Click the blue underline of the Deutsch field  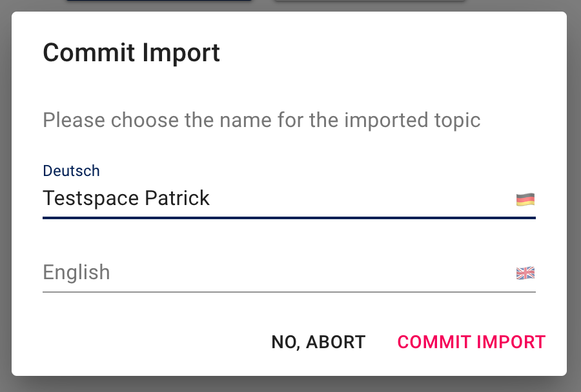pyautogui.click(x=289, y=218)
